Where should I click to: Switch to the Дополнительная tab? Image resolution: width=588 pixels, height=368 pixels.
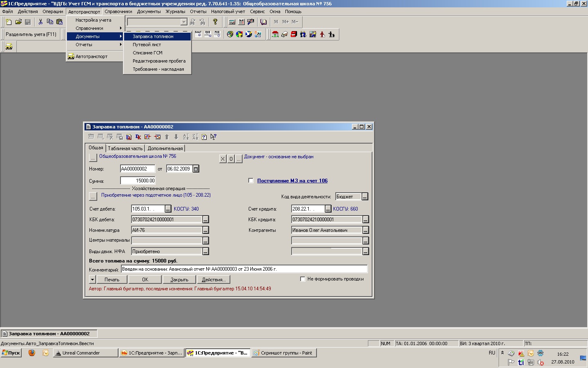165,148
